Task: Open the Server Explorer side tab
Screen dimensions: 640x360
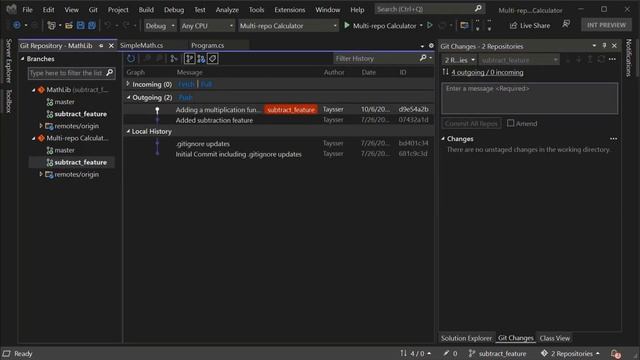Action: (8, 60)
